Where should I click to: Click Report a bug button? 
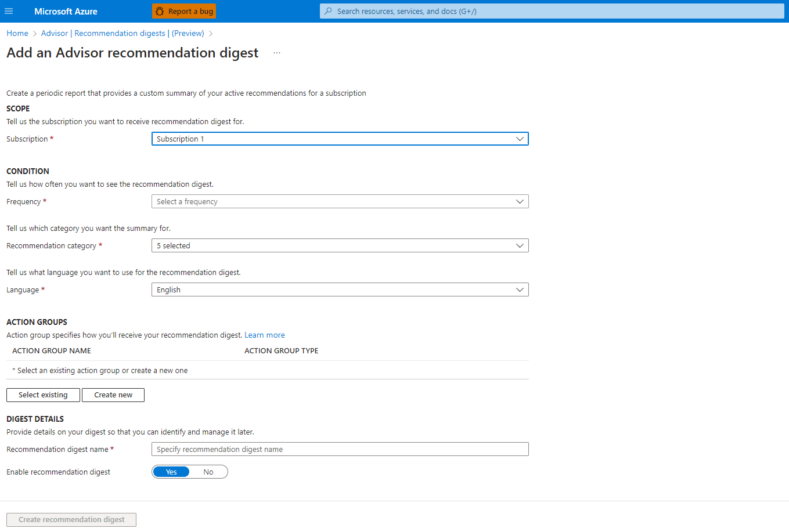point(184,11)
